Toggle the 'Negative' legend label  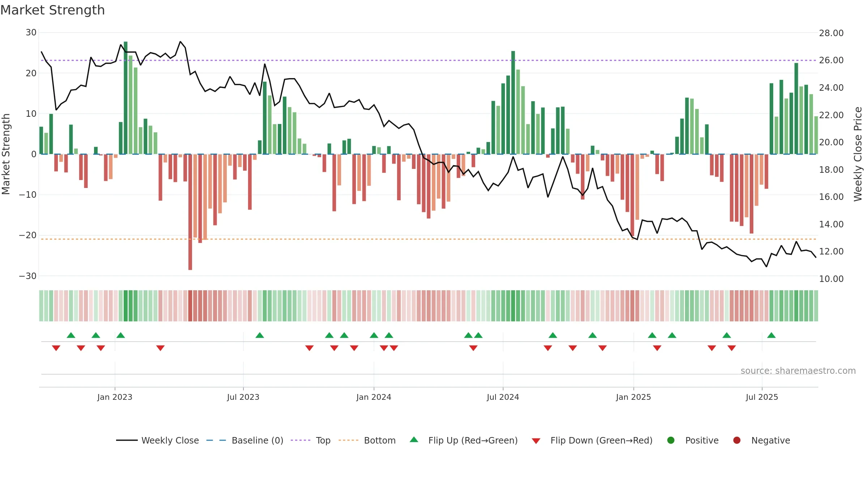(771, 440)
